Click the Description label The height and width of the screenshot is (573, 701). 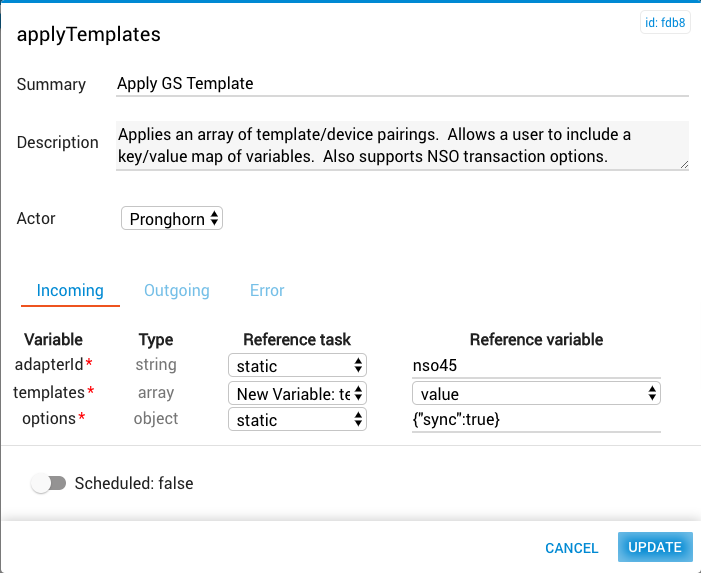pyautogui.click(x=57, y=143)
